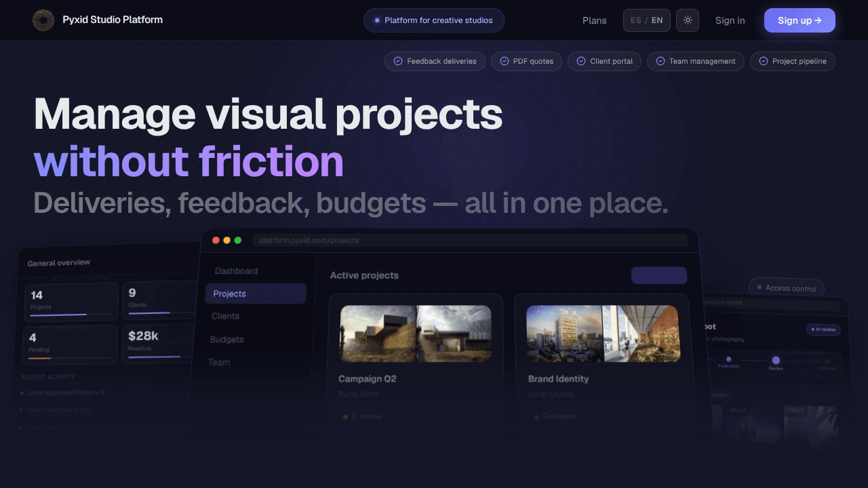The height and width of the screenshot is (488, 868).
Task: Click the RECENT ACTIVITY label
Action: [48, 377]
